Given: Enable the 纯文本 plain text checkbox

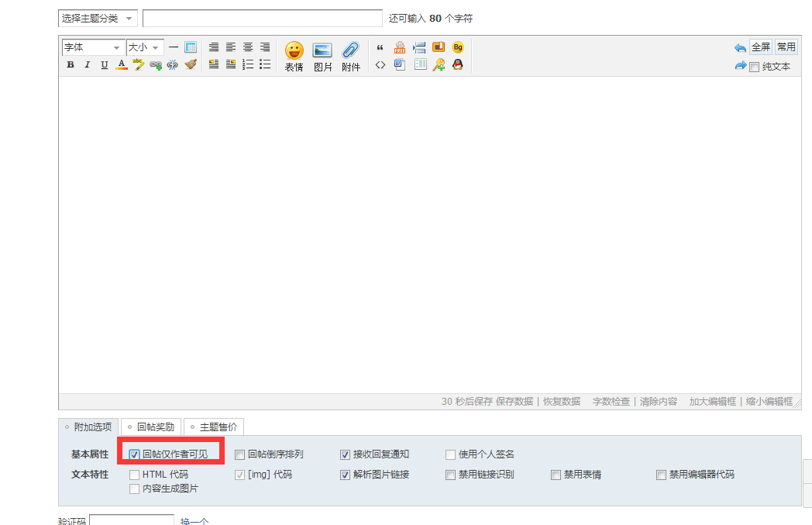Looking at the screenshot, I should click(x=755, y=67).
